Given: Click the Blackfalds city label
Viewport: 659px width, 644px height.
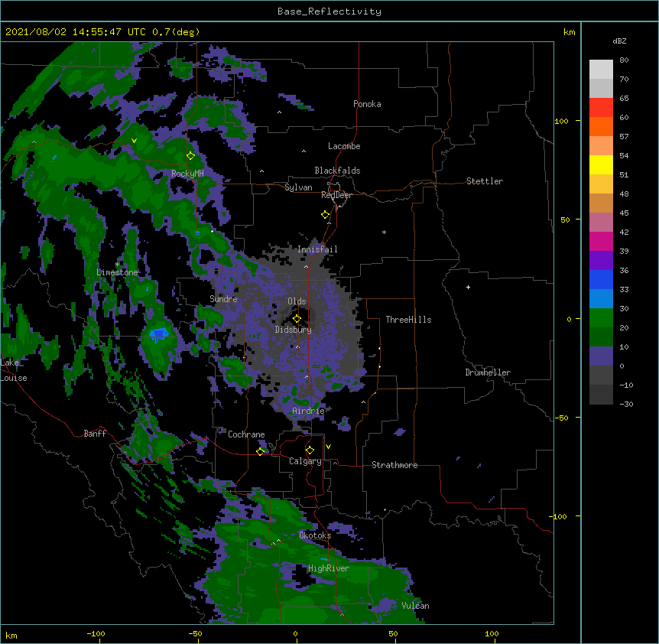Looking at the screenshot, I should coord(337,171).
